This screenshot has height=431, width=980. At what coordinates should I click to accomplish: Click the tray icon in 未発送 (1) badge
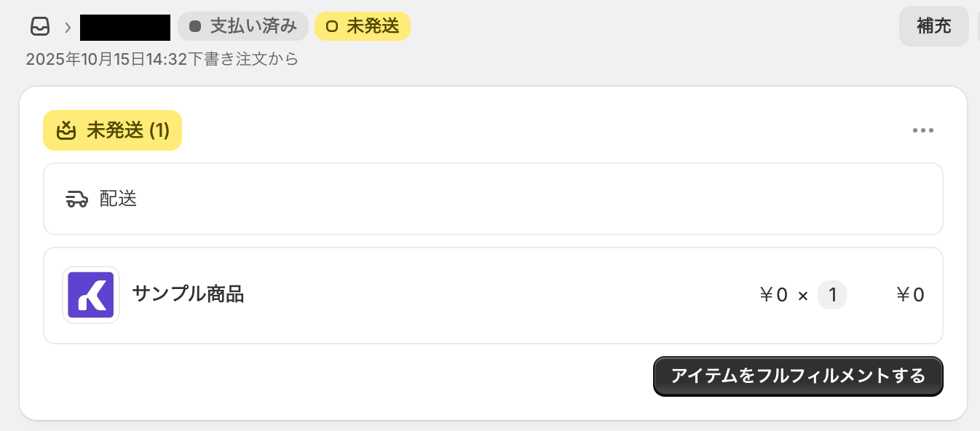tap(67, 130)
